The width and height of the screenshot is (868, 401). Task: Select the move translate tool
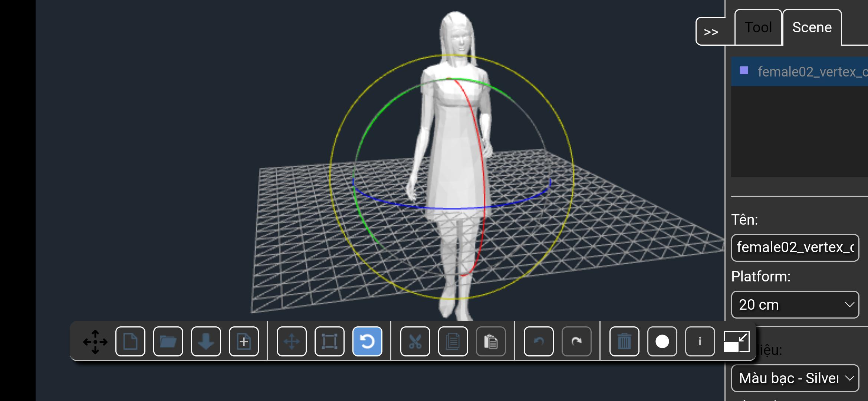tap(292, 341)
